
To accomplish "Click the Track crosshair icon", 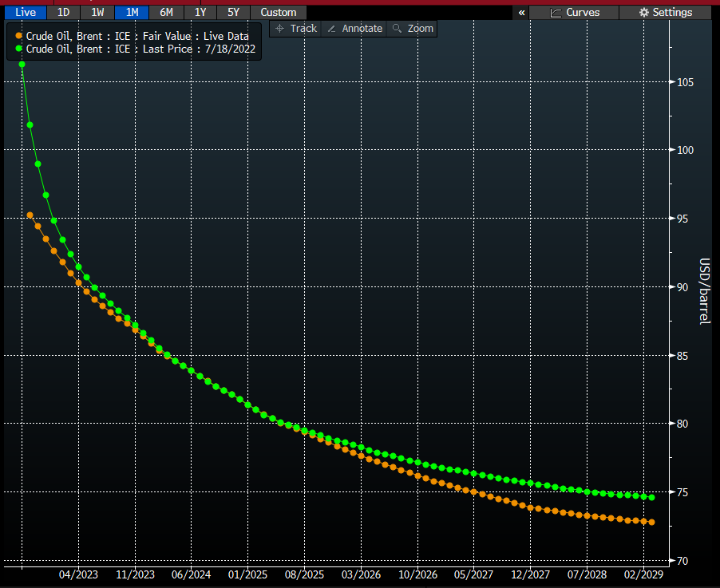I will [280, 29].
